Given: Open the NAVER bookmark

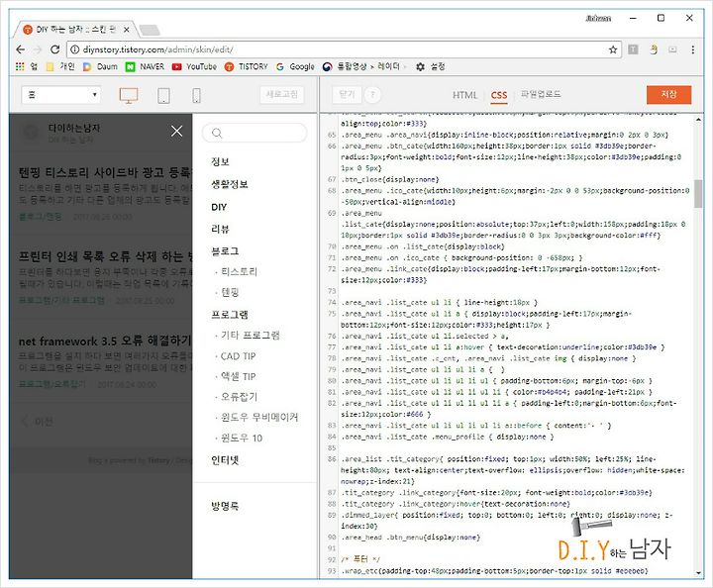Looking at the screenshot, I should click(x=145, y=66).
